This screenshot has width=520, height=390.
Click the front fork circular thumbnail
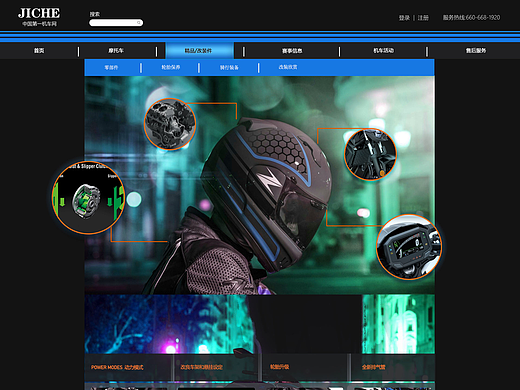(370, 155)
